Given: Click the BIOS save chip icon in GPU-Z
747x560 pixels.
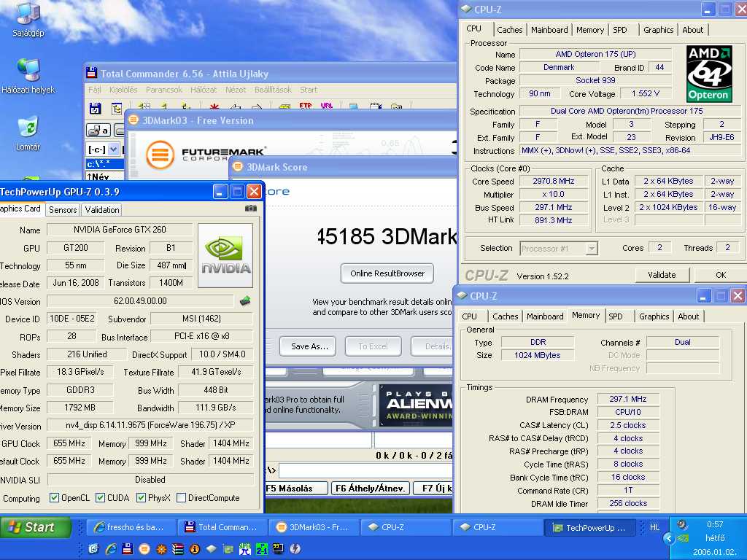Looking at the screenshot, I should pyautogui.click(x=245, y=301).
